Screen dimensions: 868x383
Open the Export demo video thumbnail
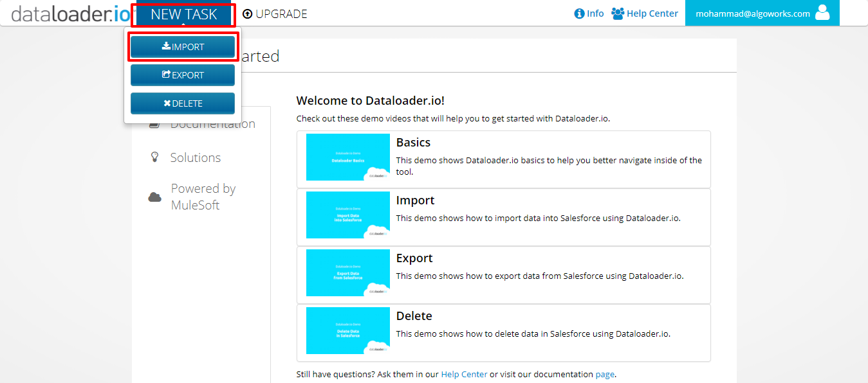[x=347, y=273]
